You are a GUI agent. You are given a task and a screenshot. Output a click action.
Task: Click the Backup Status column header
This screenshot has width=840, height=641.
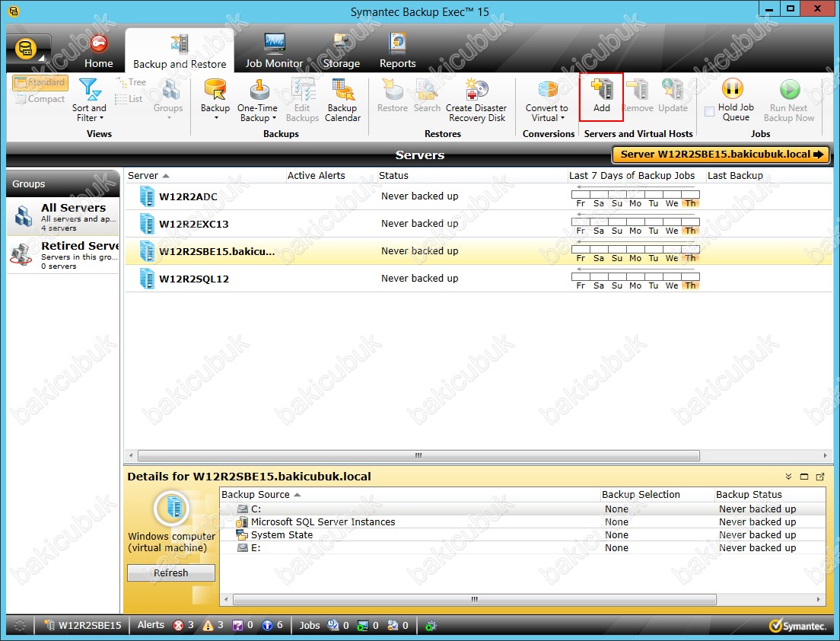770,495
